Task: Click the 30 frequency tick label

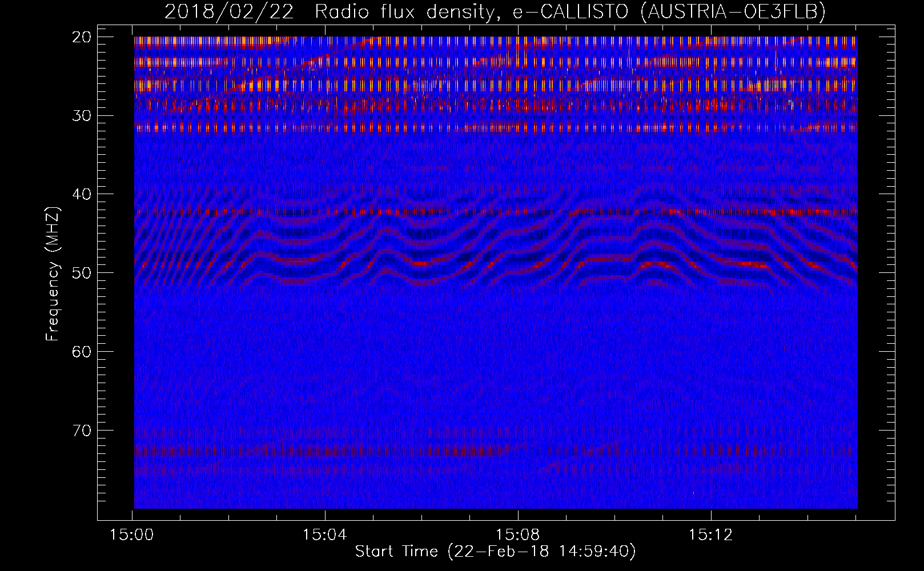Action: point(82,115)
